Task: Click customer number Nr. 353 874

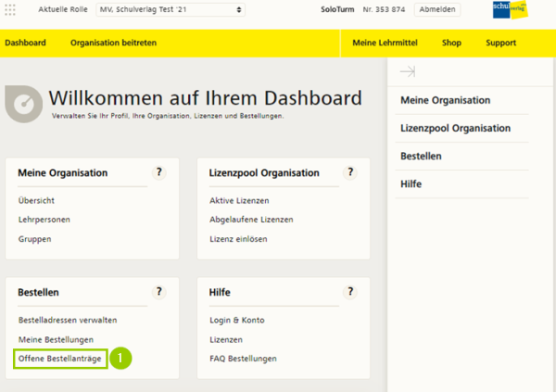Action: coord(384,9)
